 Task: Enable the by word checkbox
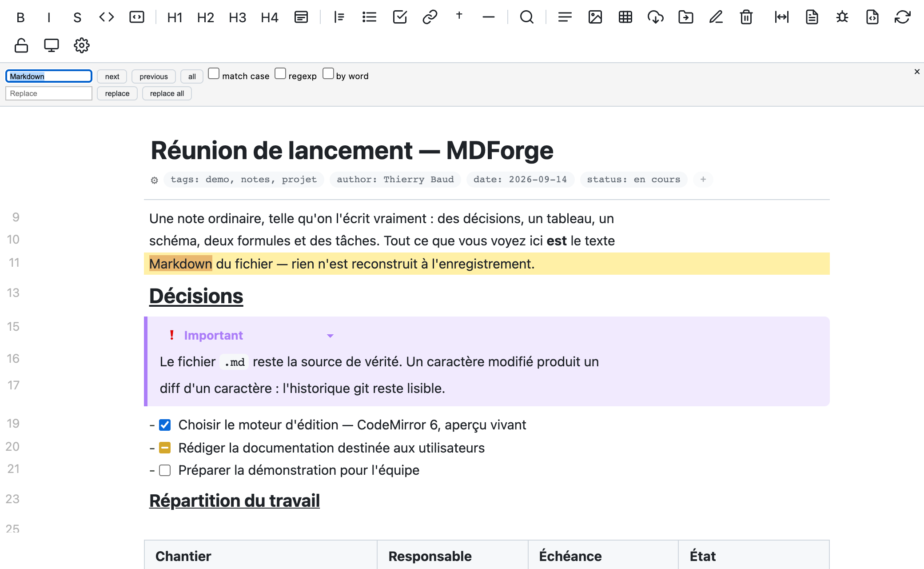328,74
